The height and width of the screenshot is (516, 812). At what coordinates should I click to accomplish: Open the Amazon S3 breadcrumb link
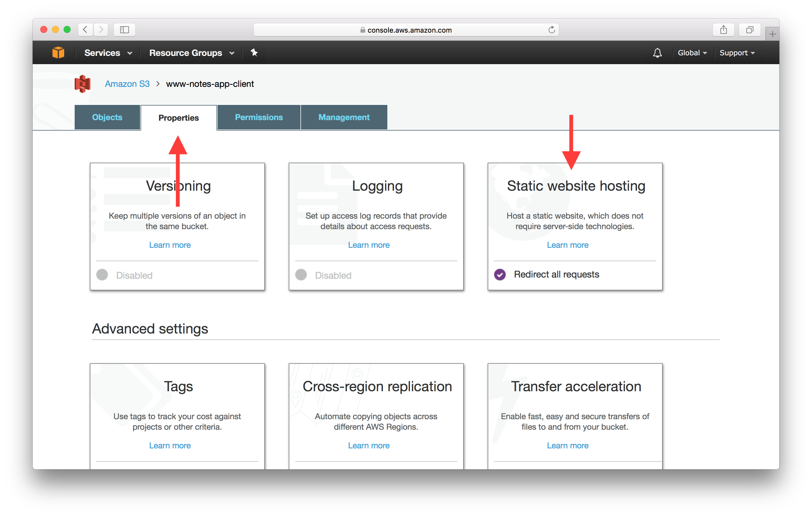click(127, 84)
